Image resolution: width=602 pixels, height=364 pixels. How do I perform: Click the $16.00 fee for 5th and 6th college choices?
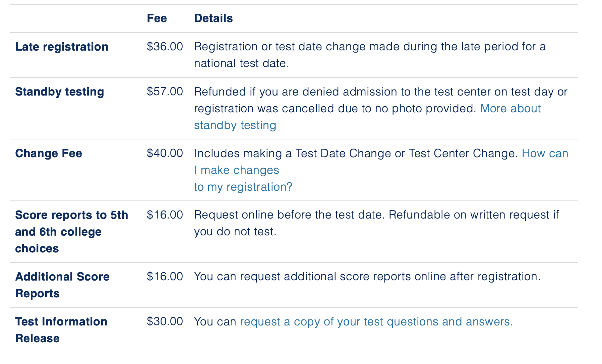coord(165,215)
